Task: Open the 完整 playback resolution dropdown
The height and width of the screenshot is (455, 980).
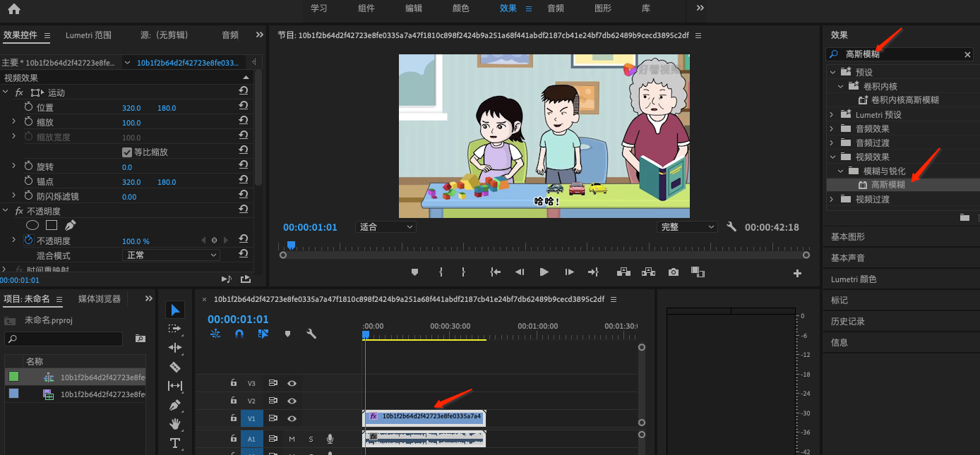Action: [x=686, y=227]
